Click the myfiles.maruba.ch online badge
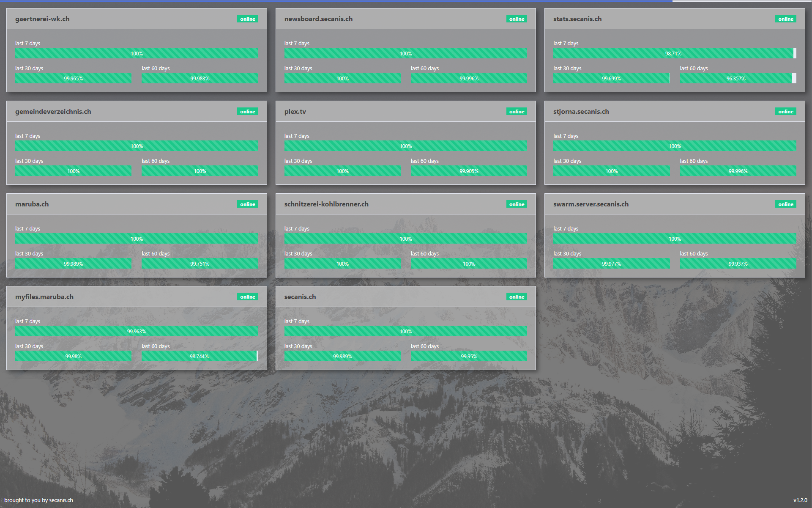This screenshot has width=812, height=508. click(247, 297)
